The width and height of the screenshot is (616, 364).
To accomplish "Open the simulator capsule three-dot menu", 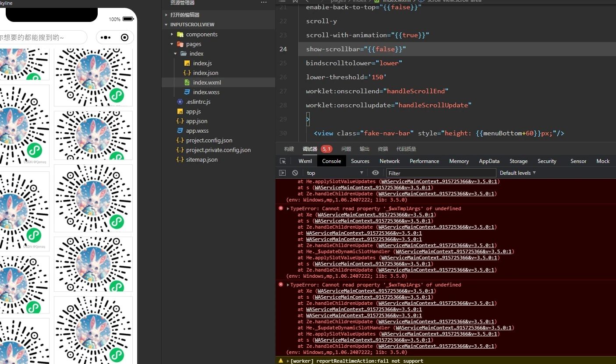I will tap(106, 38).
